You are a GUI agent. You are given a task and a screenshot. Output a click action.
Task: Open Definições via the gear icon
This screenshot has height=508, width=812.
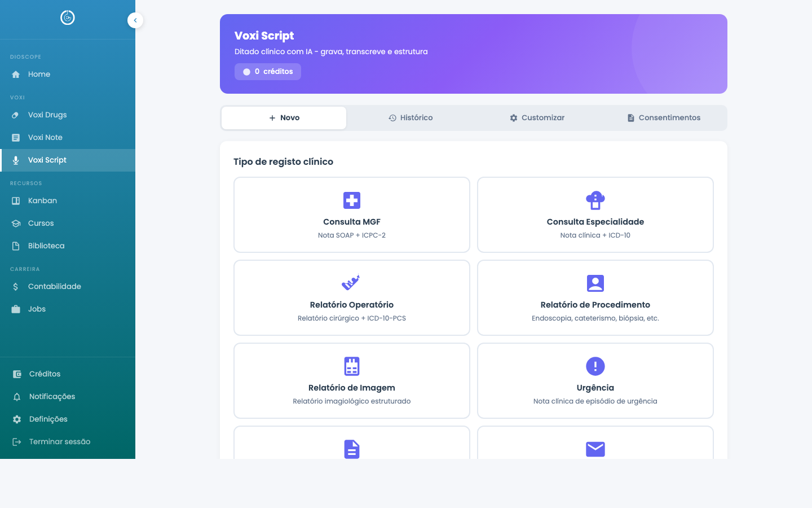click(15, 419)
